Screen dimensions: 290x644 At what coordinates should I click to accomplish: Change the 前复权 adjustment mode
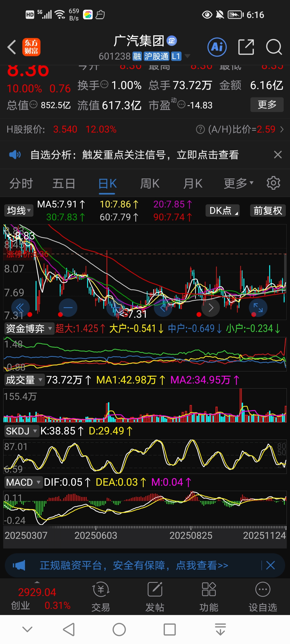tap(268, 211)
